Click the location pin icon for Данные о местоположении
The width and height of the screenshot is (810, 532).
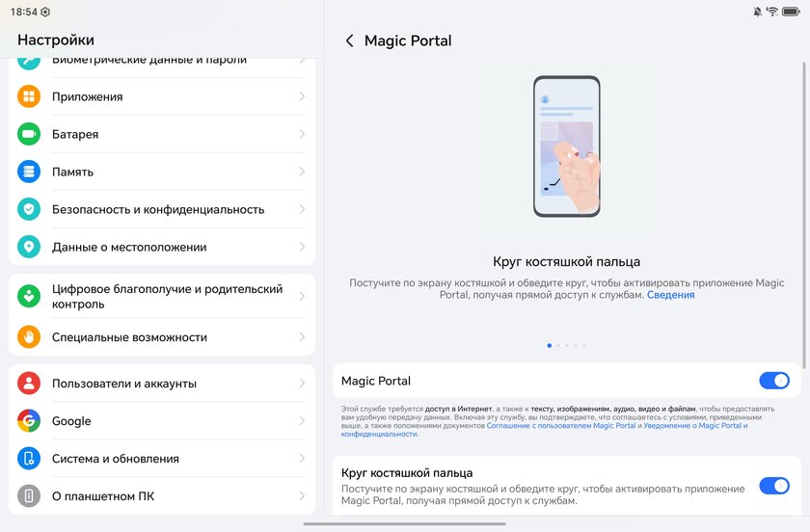pyautogui.click(x=29, y=247)
